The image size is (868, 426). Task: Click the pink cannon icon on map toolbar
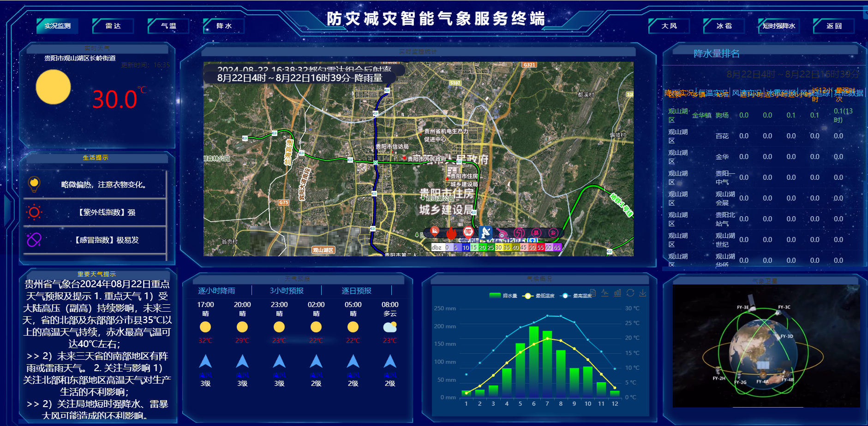tap(502, 233)
